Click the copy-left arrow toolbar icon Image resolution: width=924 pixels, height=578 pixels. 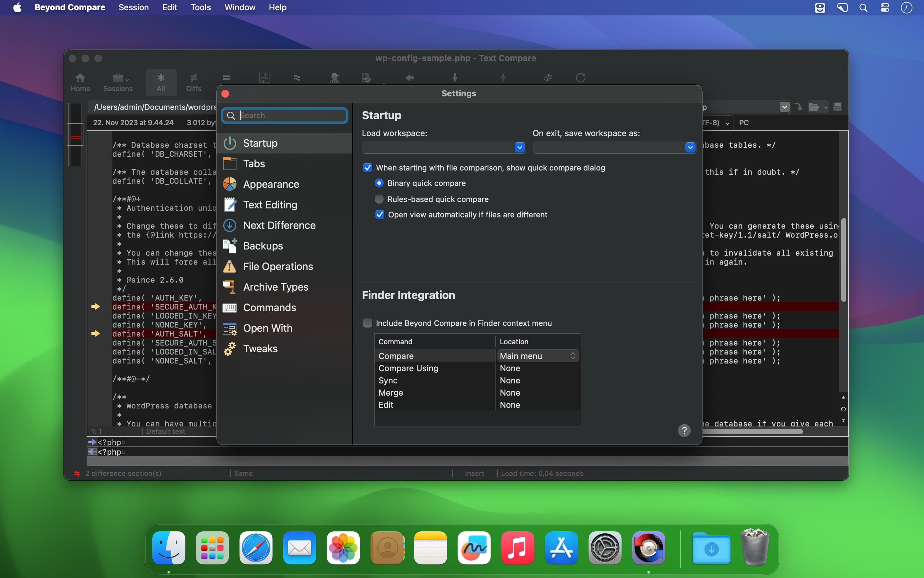410,78
